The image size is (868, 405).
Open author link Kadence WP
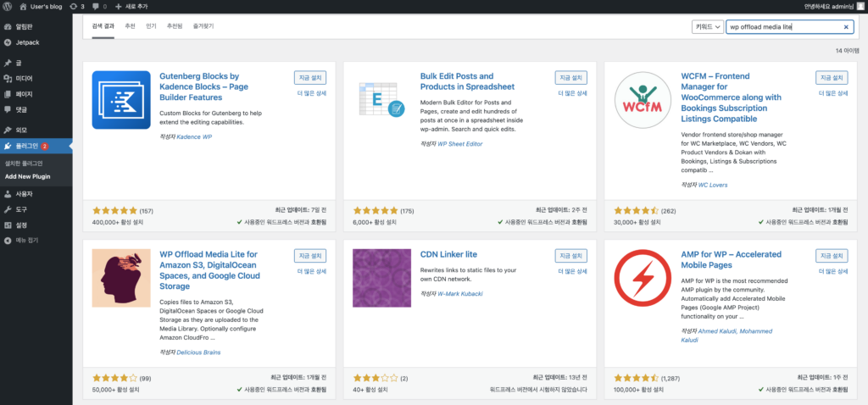click(x=194, y=136)
